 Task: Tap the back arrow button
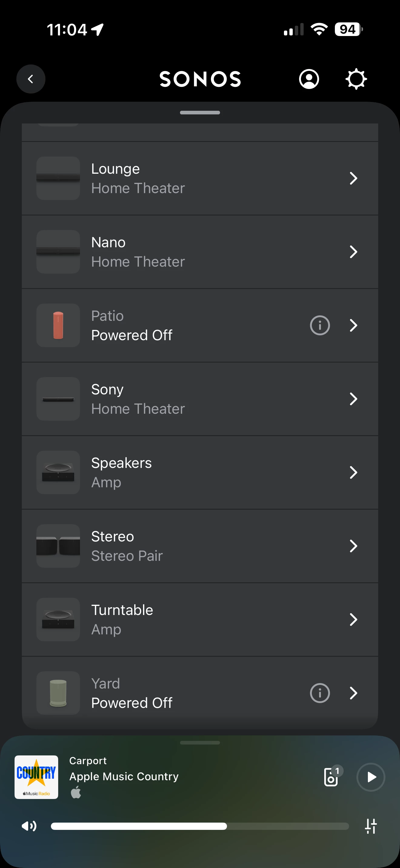pyautogui.click(x=31, y=79)
